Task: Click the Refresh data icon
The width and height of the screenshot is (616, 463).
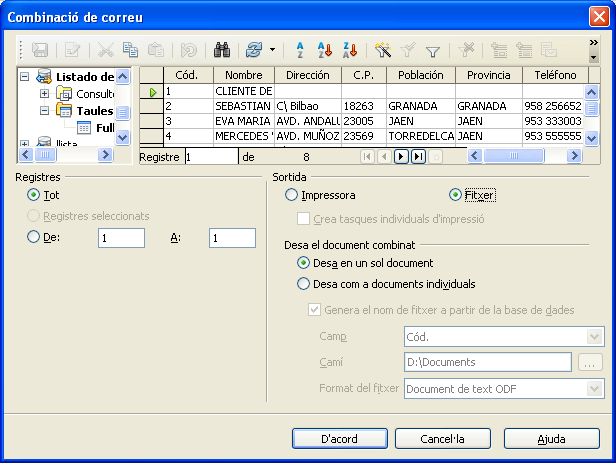Action: 254,49
